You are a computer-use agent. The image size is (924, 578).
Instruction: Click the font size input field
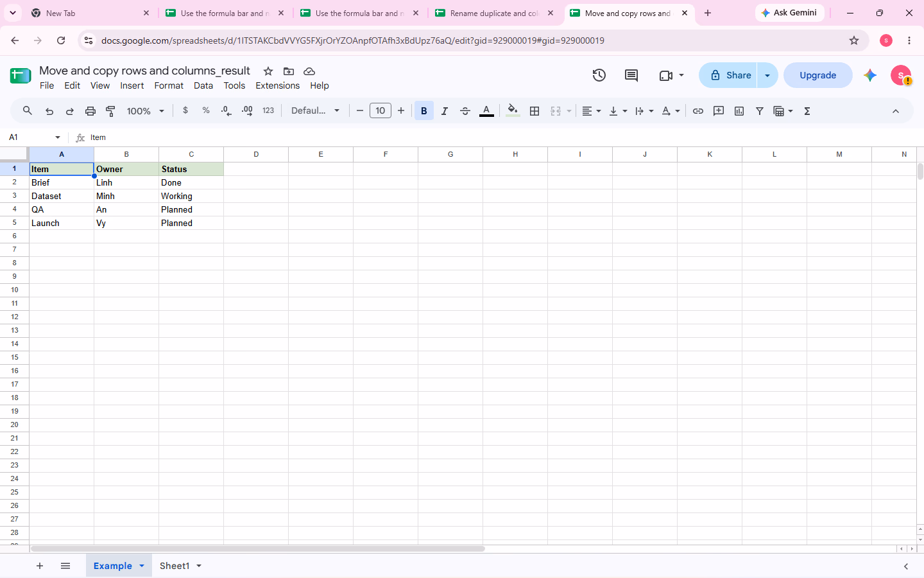click(x=381, y=110)
